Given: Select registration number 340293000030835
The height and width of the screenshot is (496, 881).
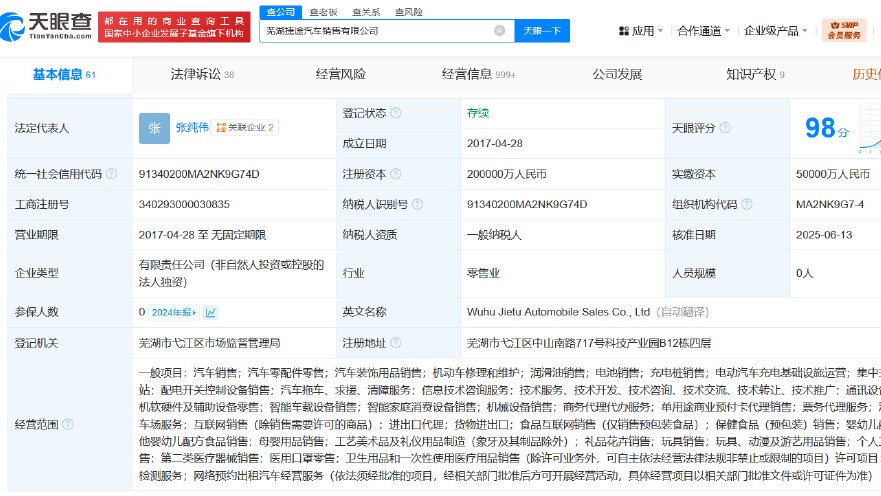Looking at the screenshot, I should pyautogui.click(x=184, y=204).
